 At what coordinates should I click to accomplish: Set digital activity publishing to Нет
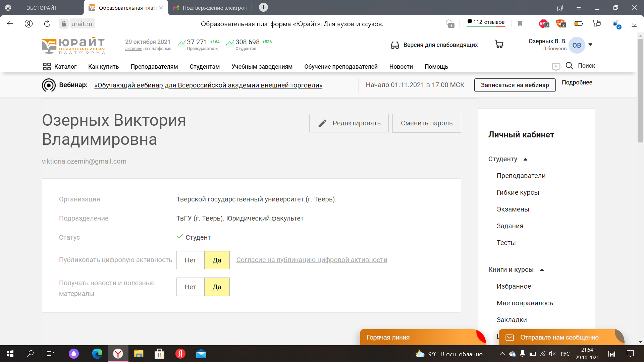click(190, 260)
